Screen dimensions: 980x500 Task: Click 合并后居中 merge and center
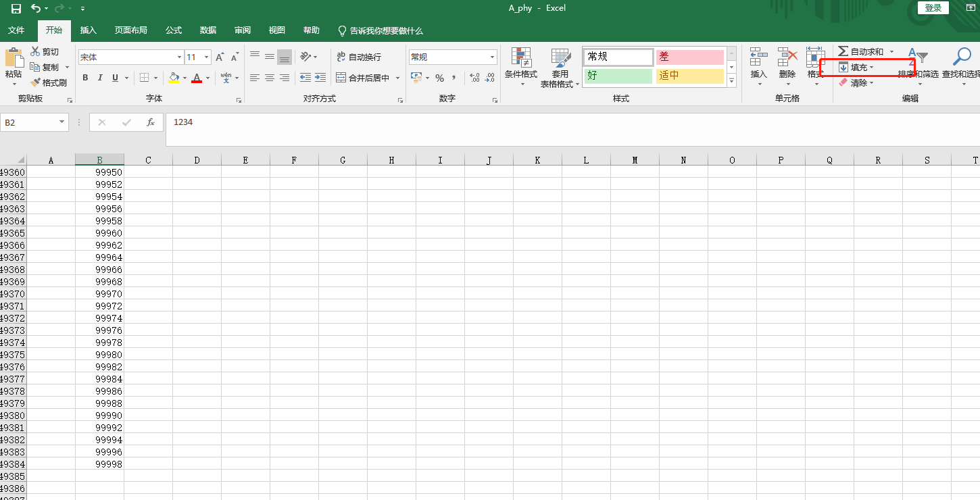point(364,78)
